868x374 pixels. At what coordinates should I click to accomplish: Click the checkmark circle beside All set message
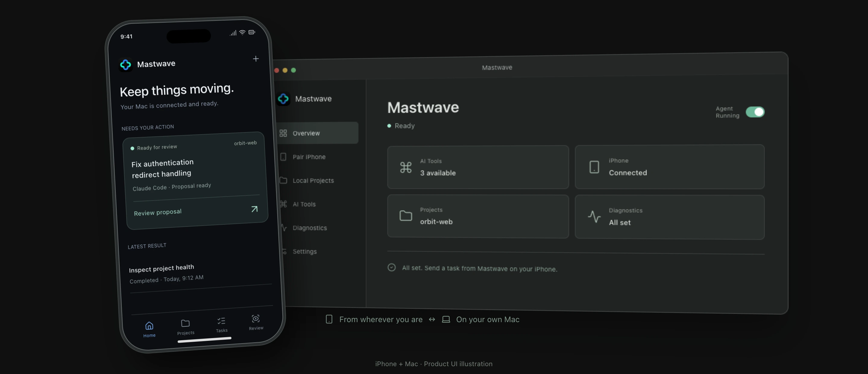[392, 268]
